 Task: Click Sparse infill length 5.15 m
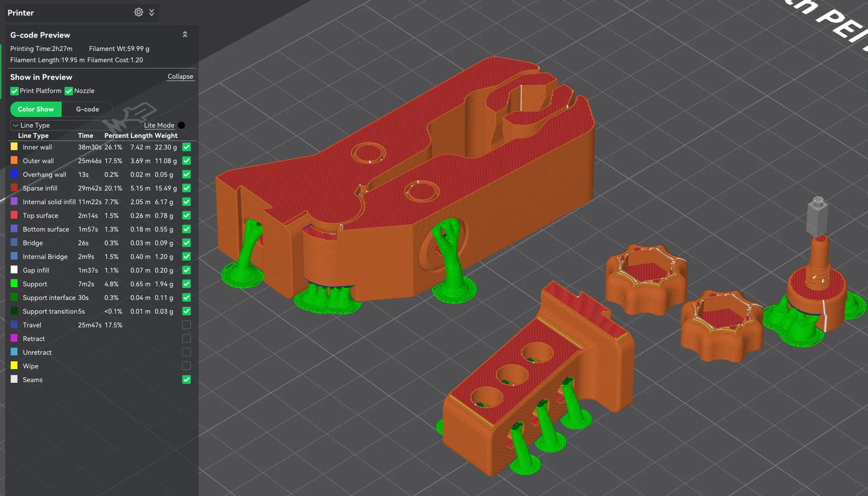(x=140, y=188)
